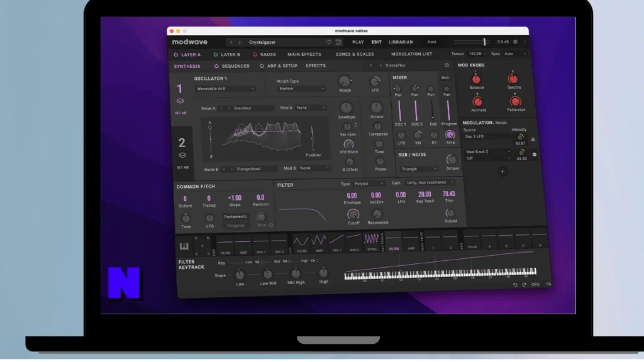Toggle Fingered portamento mode
Screen dimensions: 644x362
(x=236, y=226)
